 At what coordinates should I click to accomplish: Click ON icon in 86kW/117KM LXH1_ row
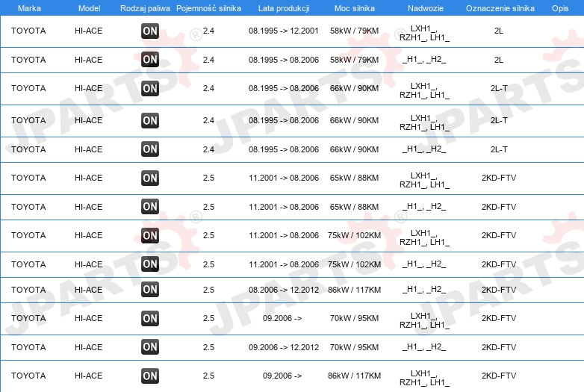tap(150, 376)
